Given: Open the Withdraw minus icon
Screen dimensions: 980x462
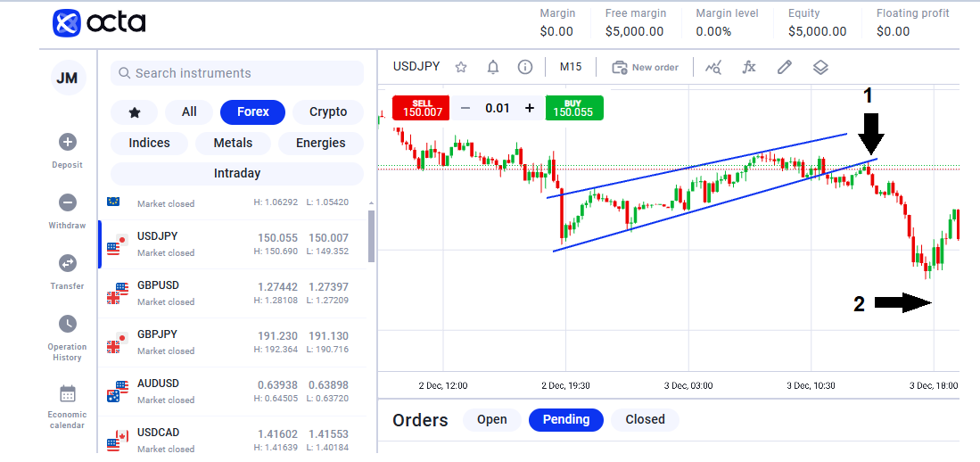Looking at the screenshot, I should coord(68,202).
